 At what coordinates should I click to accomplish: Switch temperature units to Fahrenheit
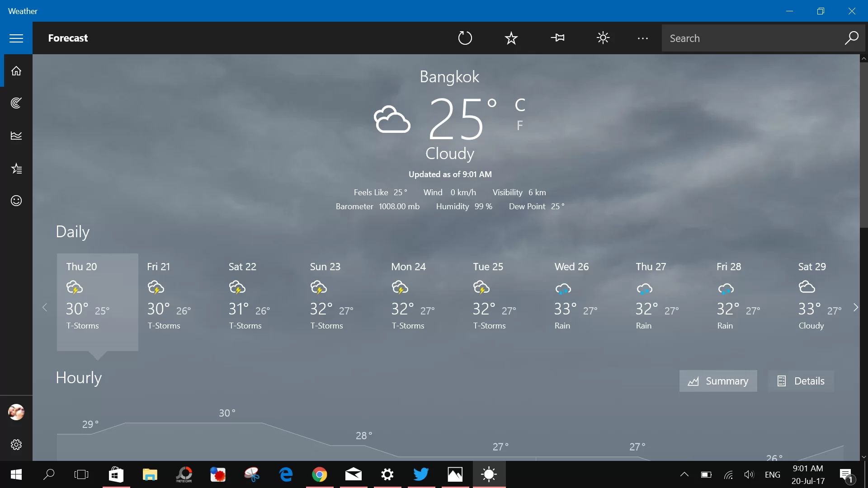coord(520,125)
